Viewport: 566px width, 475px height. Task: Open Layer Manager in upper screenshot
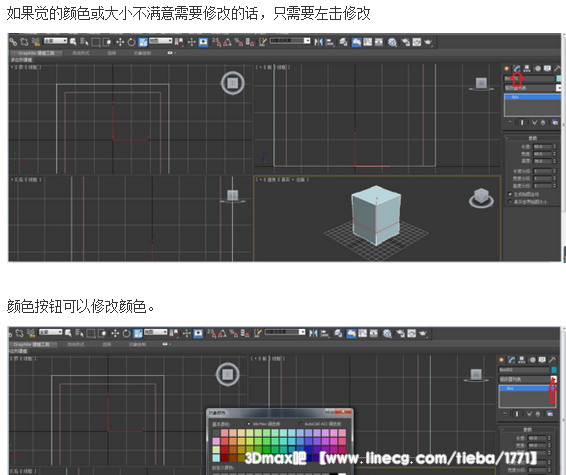click(343, 42)
